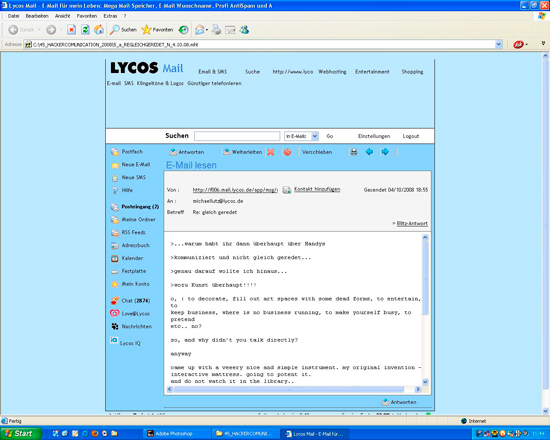Click the Günstiger telefonieren link
The height and width of the screenshot is (440, 550).
pos(214,83)
